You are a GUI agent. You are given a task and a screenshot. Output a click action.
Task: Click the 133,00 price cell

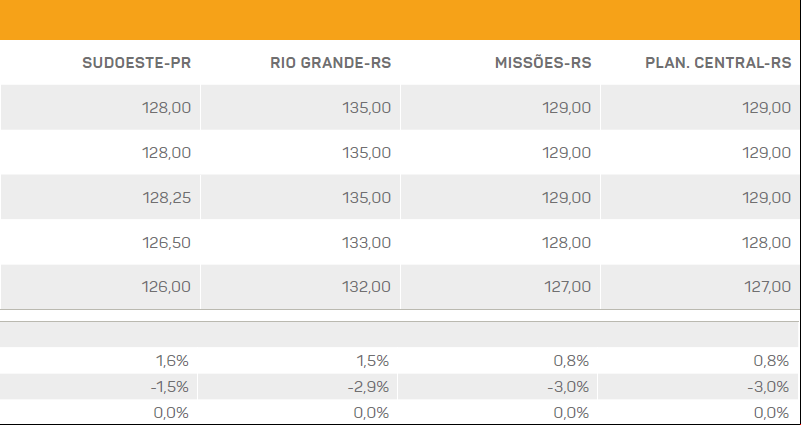300,242
